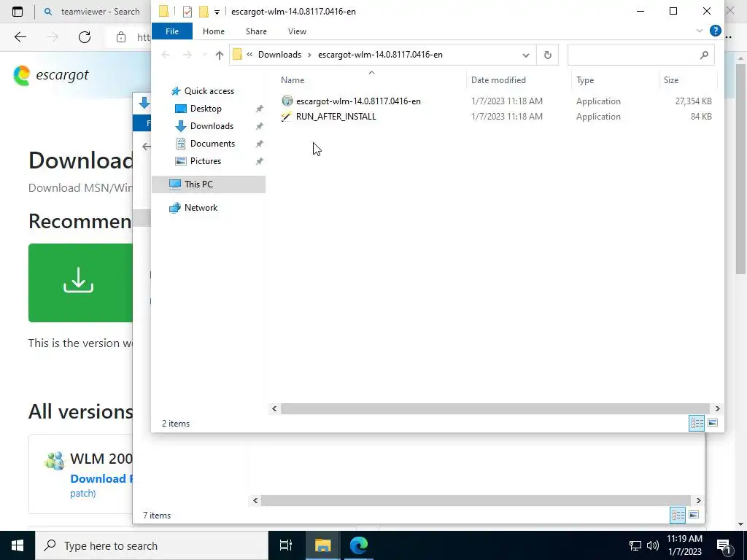Open Desktop in navigation pane
Image resolution: width=747 pixels, height=560 pixels.
tap(206, 109)
